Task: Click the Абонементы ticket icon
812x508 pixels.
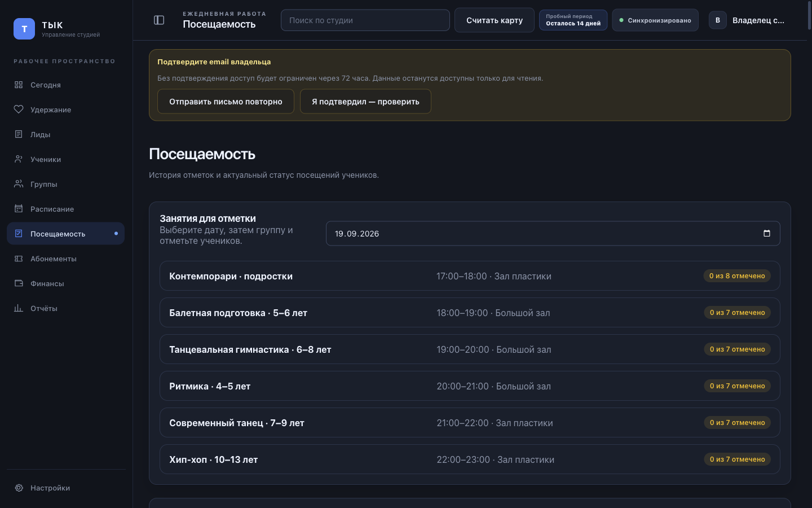Action: click(x=19, y=259)
